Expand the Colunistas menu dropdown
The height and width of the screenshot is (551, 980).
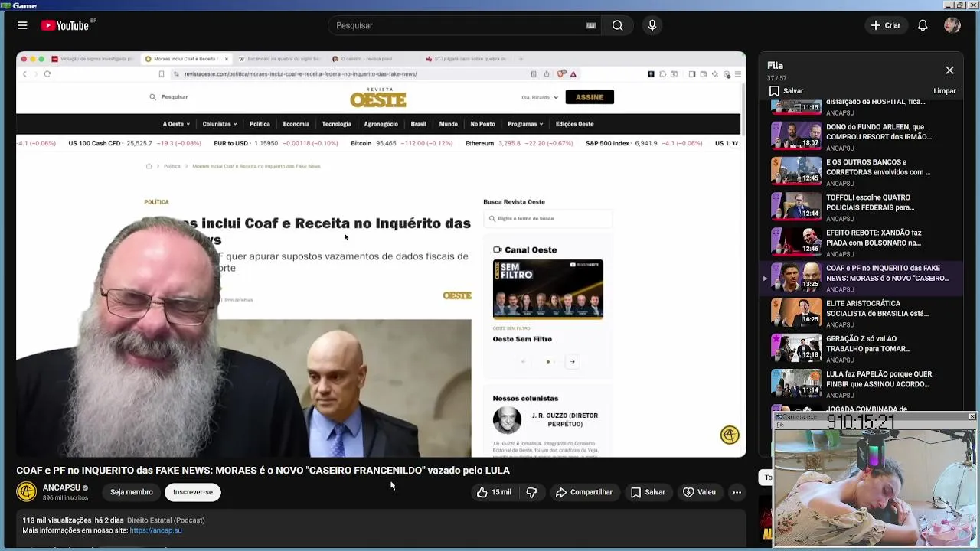tap(220, 124)
